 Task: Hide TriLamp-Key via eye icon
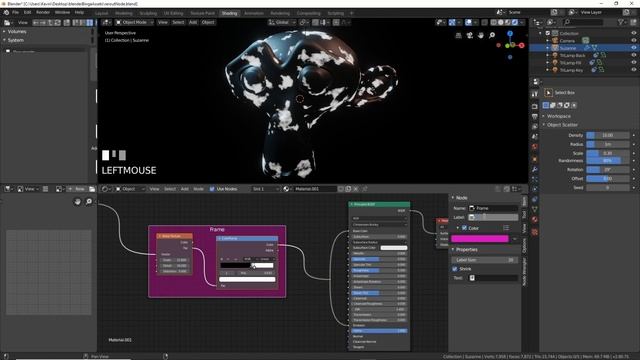633,70
